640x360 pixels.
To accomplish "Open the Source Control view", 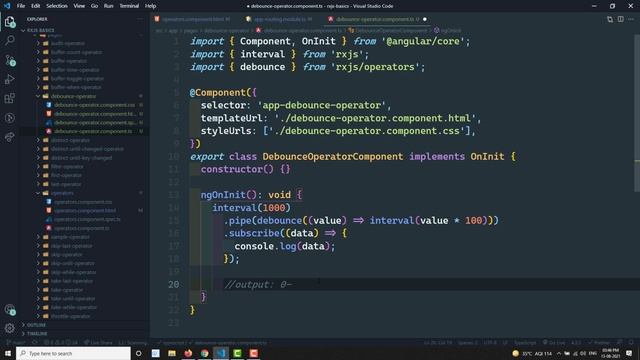I will (x=10, y=60).
